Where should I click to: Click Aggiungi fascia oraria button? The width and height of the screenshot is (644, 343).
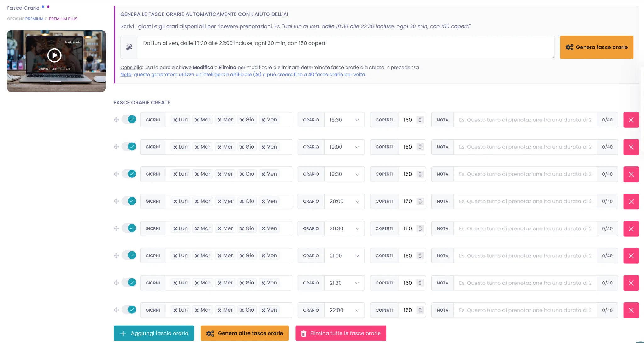(154, 333)
